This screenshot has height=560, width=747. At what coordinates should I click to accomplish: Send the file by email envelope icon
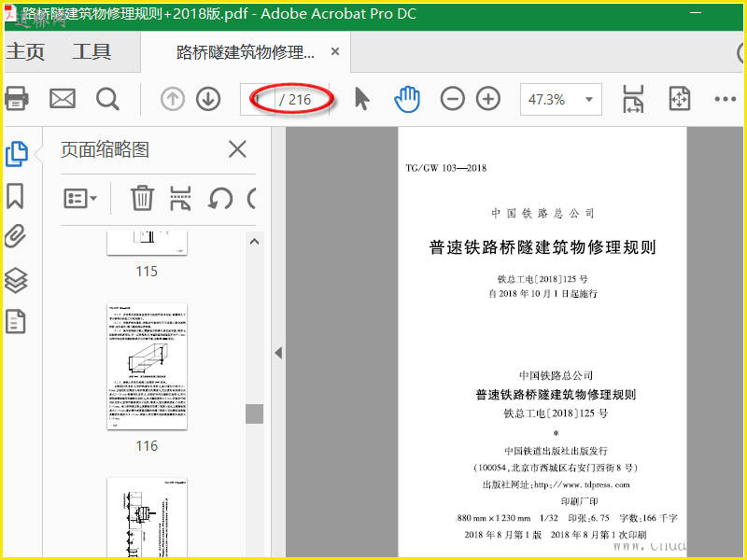pos(63,99)
